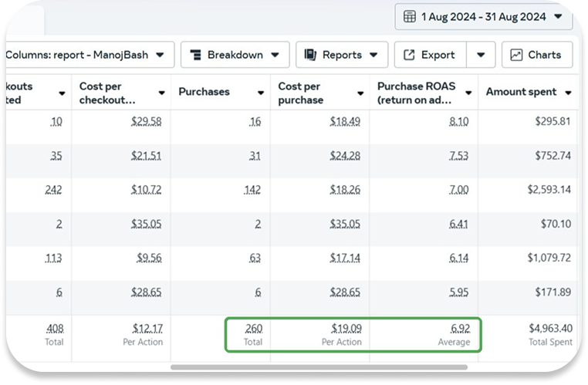Viewport: 588px width, 385px height.
Task: Click the 8.10 Purchase ROAS value
Action: tap(460, 121)
